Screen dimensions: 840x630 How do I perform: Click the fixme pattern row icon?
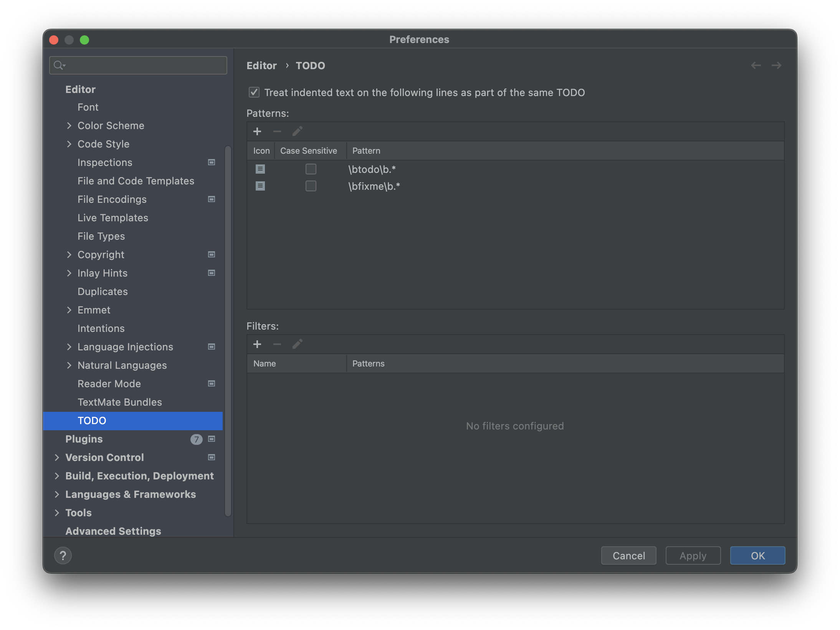260,186
